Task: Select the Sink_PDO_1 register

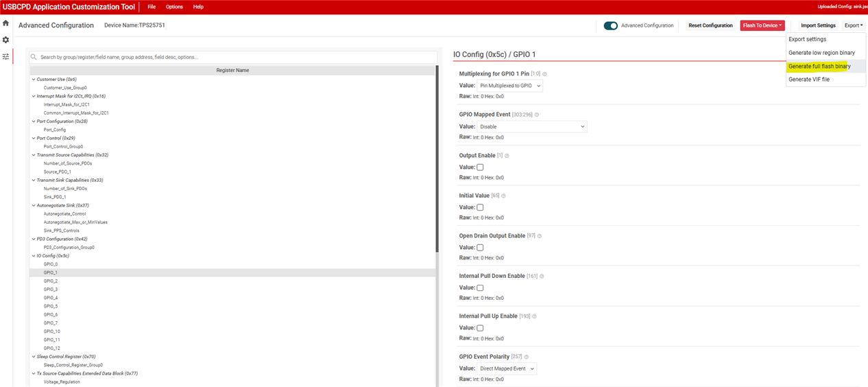Action: click(55, 197)
